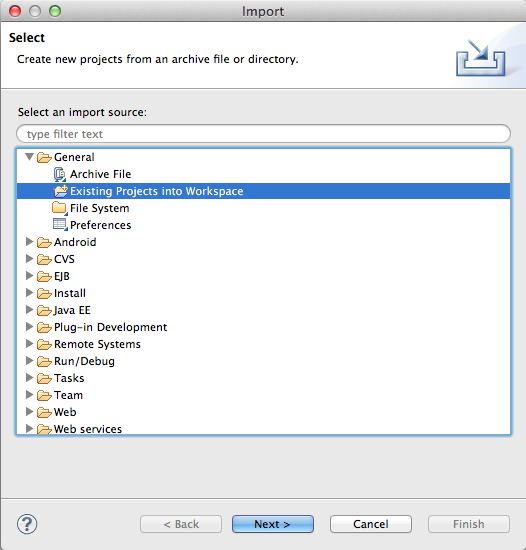
Task: Expand the Web services category
Action: [29, 428]
